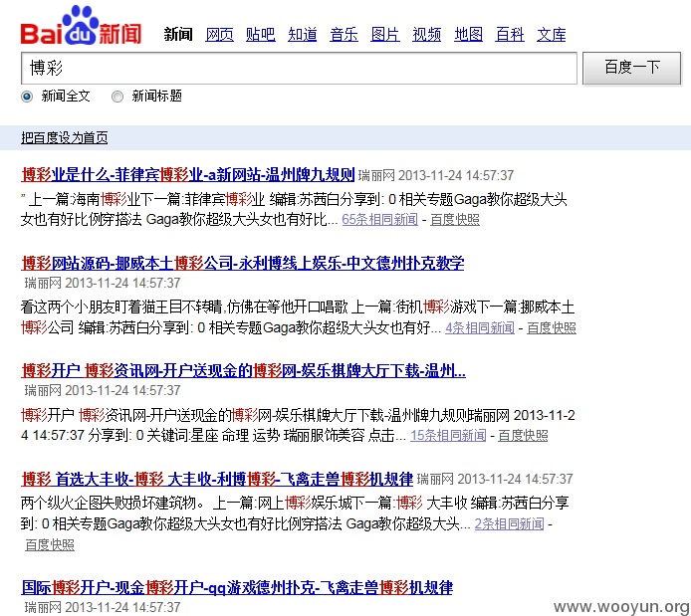Click the Baidu 新闻 logo
The width and height of the screenshot is (691, 616).
pos(81,27)
